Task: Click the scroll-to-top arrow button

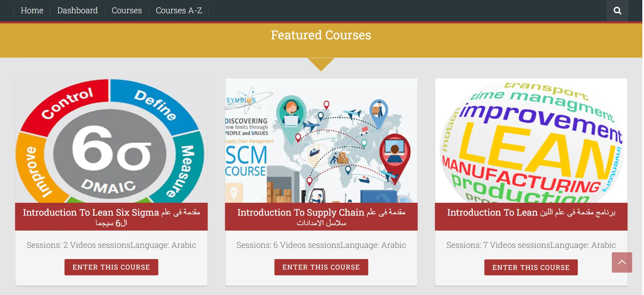Action: click(622, 262)
